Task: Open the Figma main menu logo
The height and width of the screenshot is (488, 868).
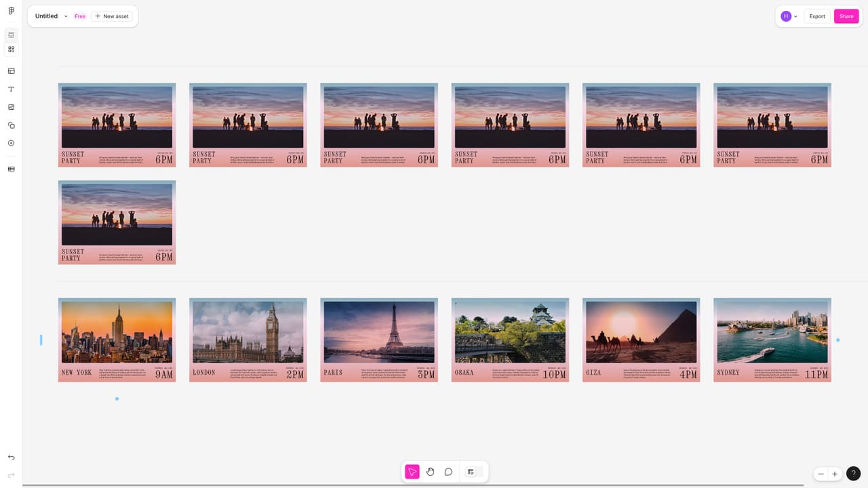Action: [11, 11]
